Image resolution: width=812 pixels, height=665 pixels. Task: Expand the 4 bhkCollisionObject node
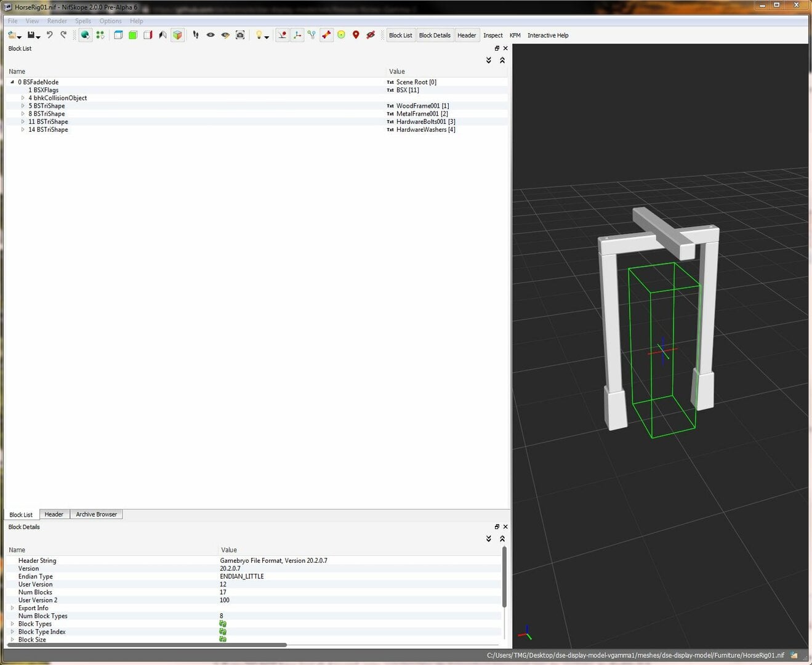coord(23,98)
